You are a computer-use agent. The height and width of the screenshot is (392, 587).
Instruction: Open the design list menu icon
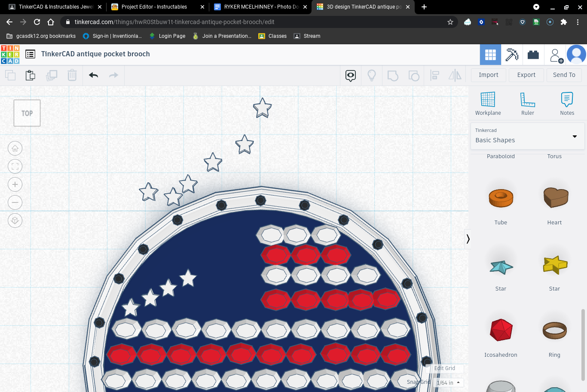30,54
